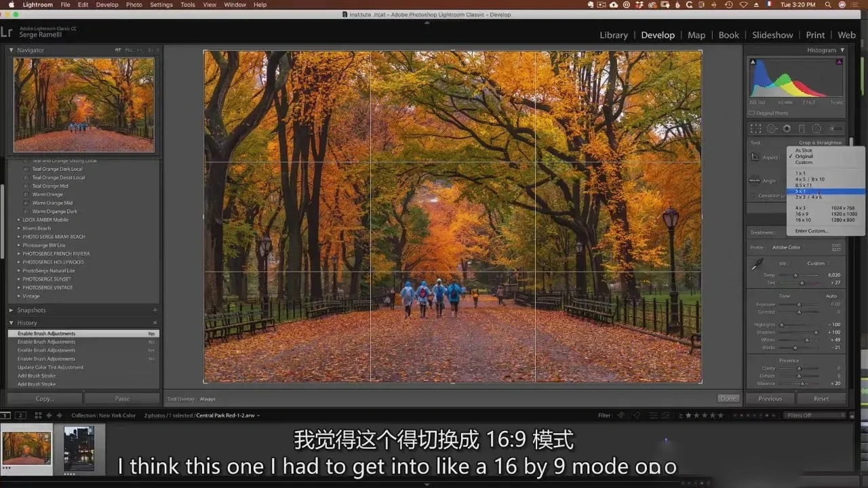The height and width of the screenshot is (488, 868).
Task: Select the Radial Filter tool
Action: tap(816, 129)
